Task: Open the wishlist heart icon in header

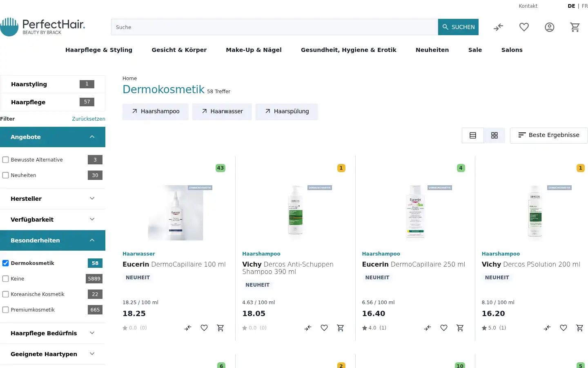Action: pos(524,27)
